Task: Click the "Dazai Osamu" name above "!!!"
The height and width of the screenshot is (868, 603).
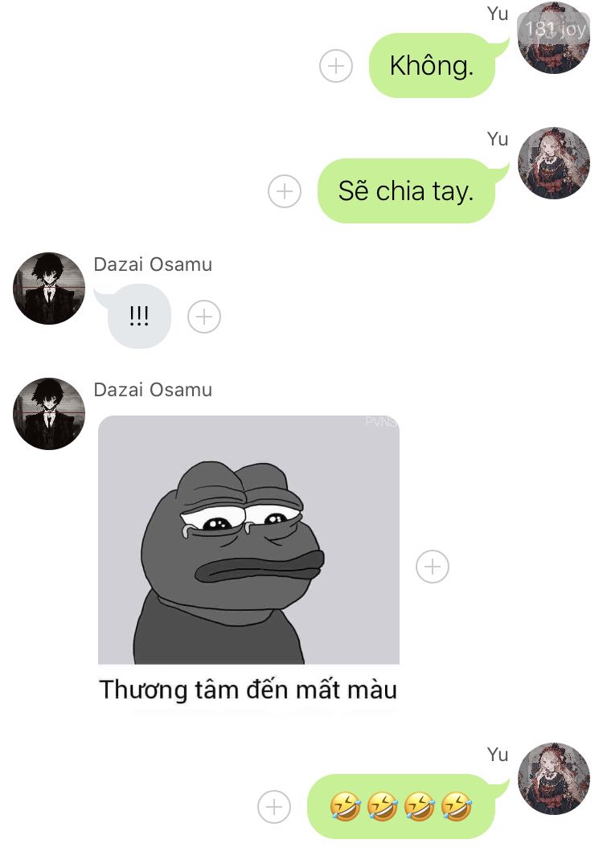Action: (x=153, y=264)
